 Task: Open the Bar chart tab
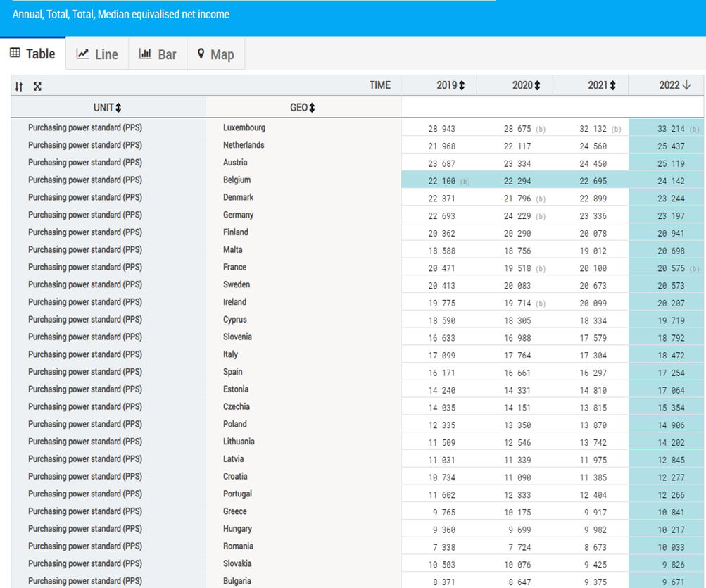point(158,54)
